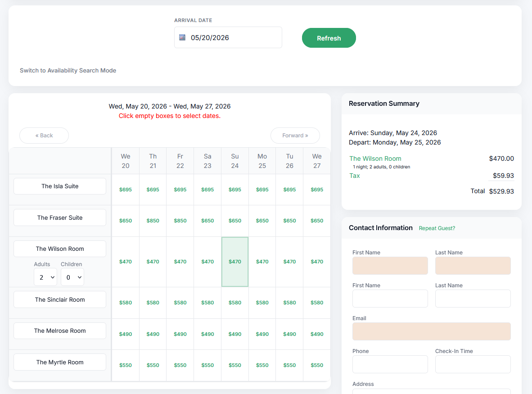
Task: Open The Isla Suite room details
Action: 60,186
